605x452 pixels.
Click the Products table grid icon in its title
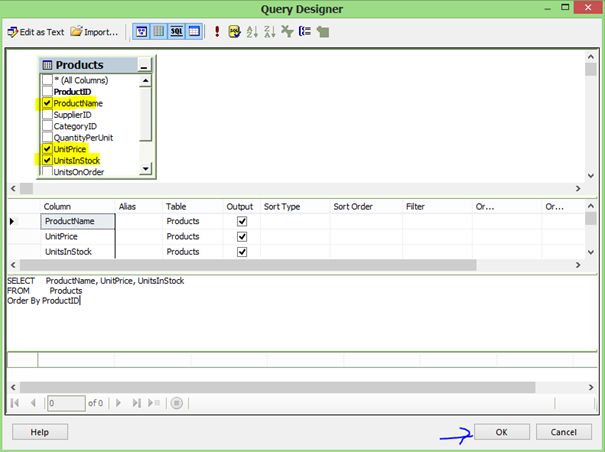(x=47, y=65)
